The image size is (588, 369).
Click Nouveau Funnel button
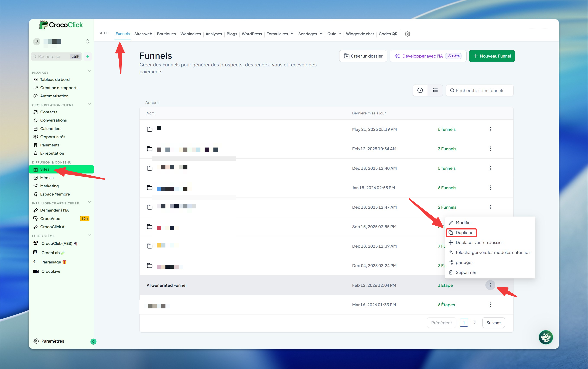(492, 56)
